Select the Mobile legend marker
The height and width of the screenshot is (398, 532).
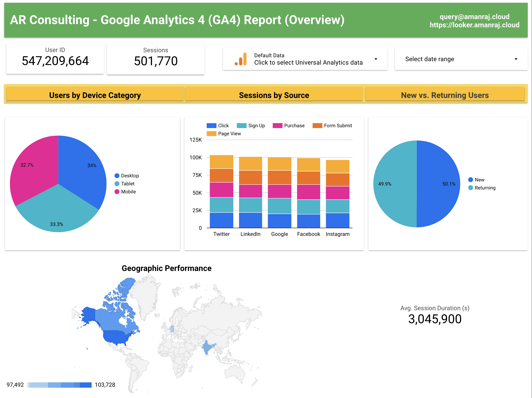click(x=117, y=192)
